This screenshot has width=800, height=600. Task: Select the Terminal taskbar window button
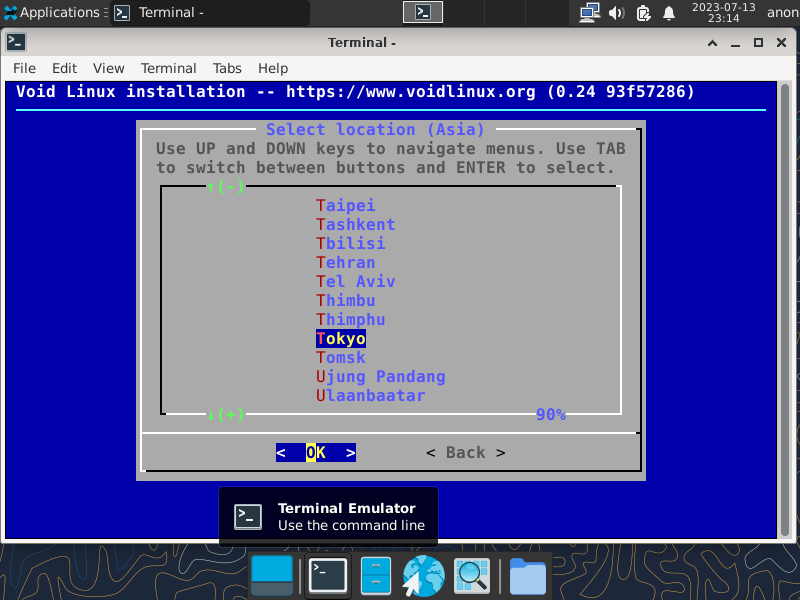coord(209,12)
